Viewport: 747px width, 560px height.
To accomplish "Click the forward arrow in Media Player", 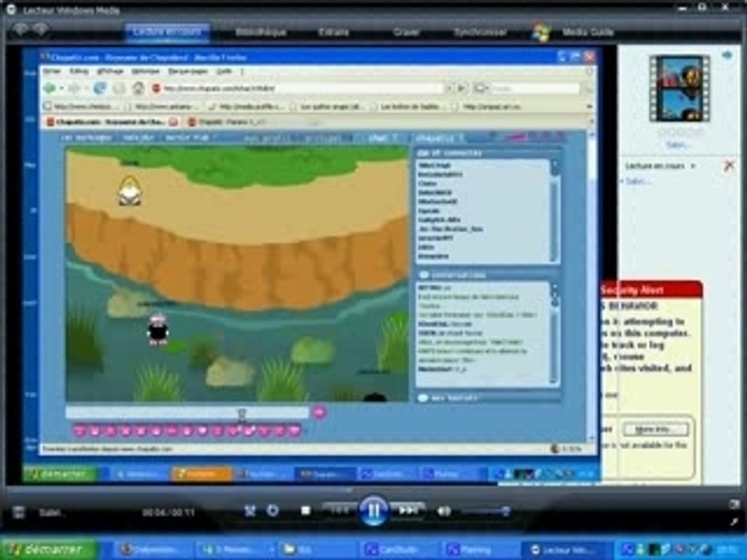I will click(x=41, y=30).
